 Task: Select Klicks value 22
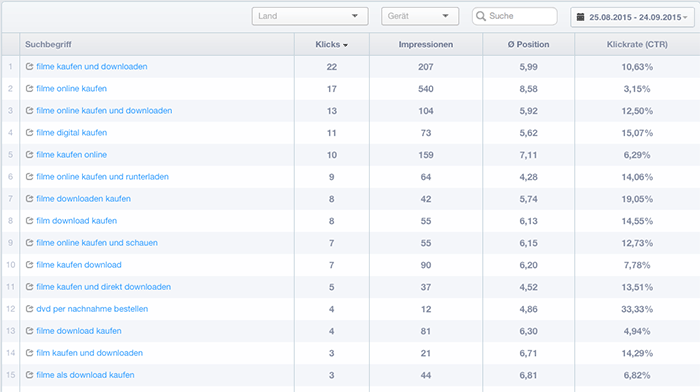pos(332,67)
